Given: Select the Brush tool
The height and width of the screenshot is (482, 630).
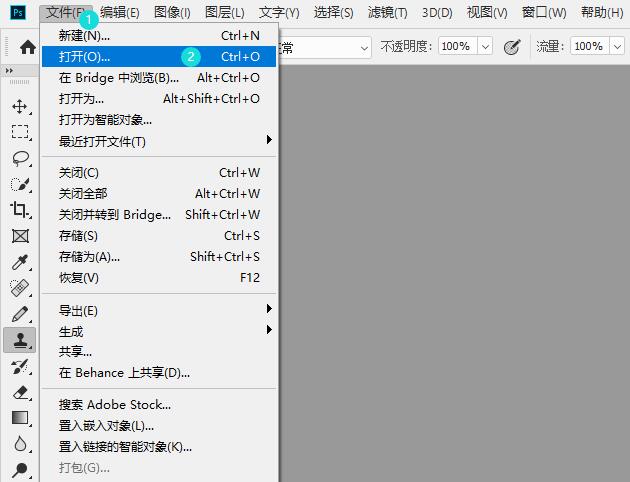Looking at the screenshot, I should (20, 314).
